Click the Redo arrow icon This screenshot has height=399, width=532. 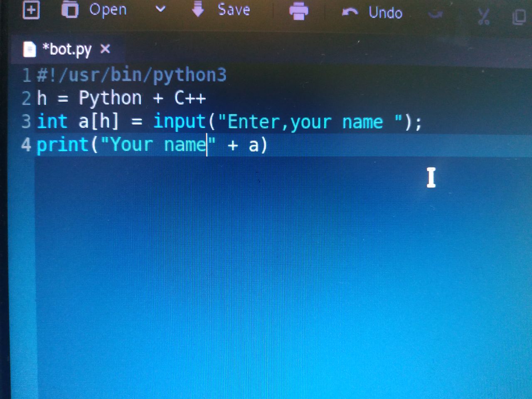(435, 15)
